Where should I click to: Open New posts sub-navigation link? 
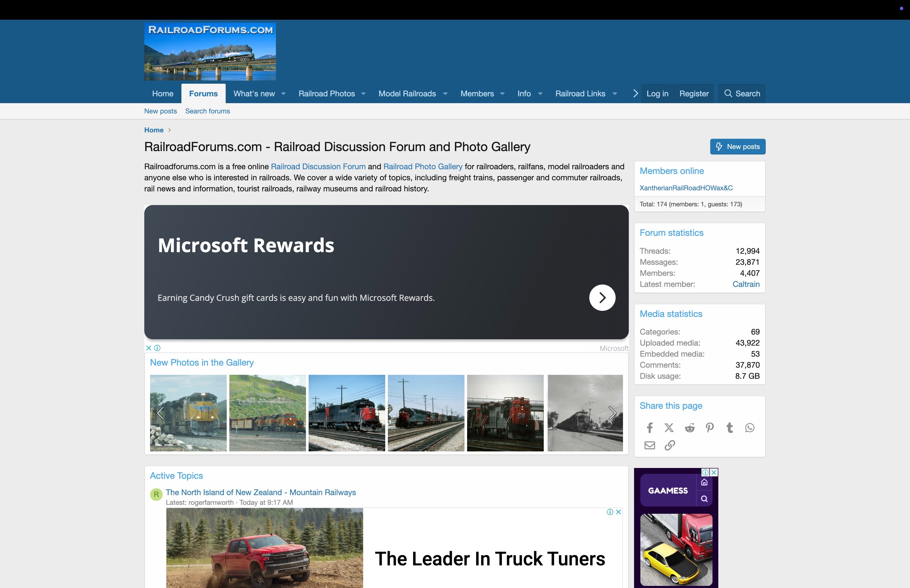(160, 111)
